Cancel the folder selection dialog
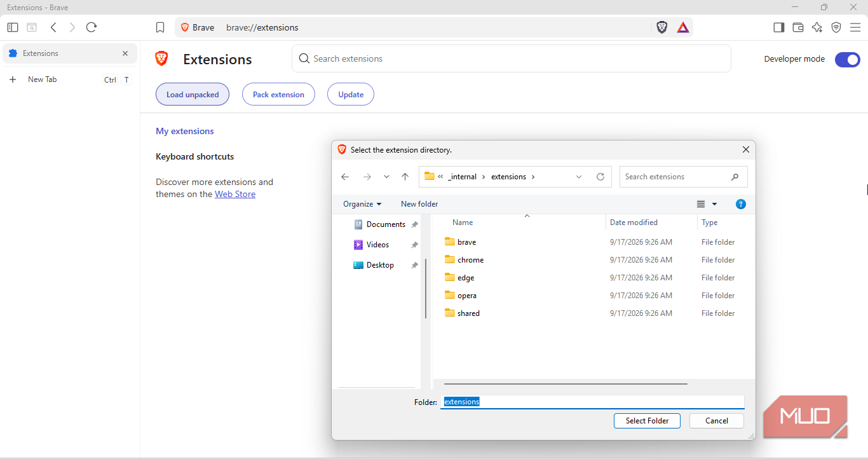Image resolution: width=868 pixels, height=459 pixels. (x=717, y=421)
